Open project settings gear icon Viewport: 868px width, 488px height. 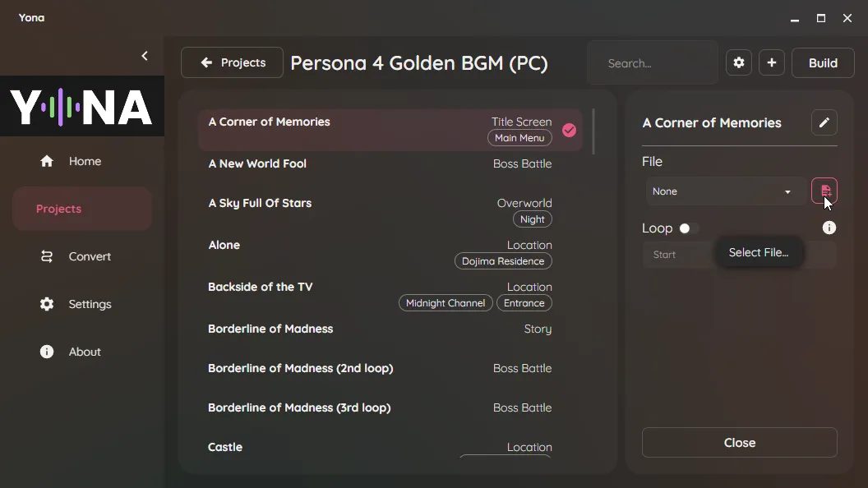738,63
